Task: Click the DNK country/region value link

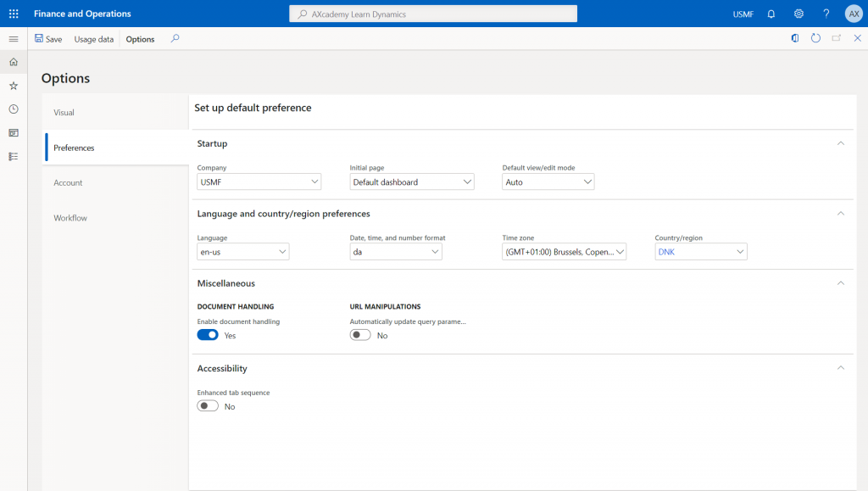Action: (666, 252)
